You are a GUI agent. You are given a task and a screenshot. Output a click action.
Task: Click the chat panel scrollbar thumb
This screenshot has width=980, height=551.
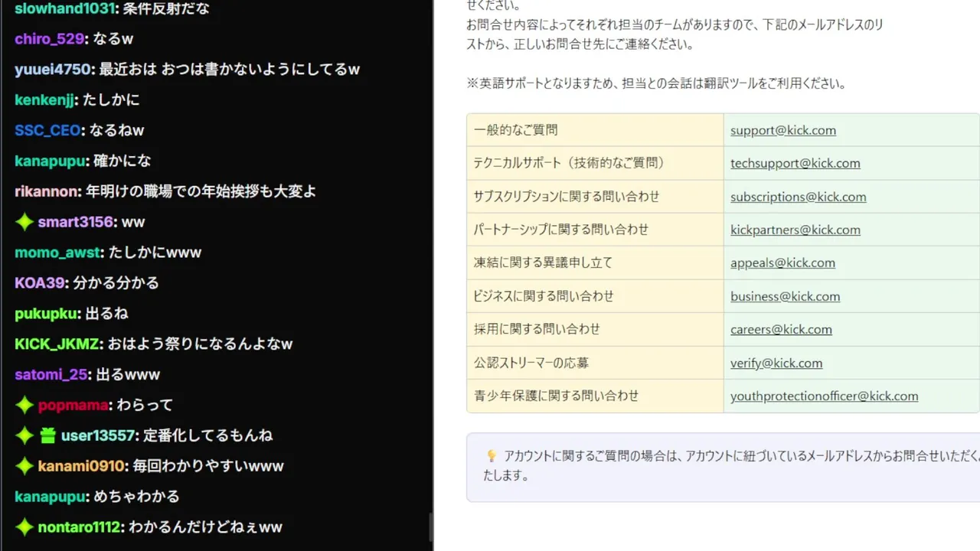[430, 527]
